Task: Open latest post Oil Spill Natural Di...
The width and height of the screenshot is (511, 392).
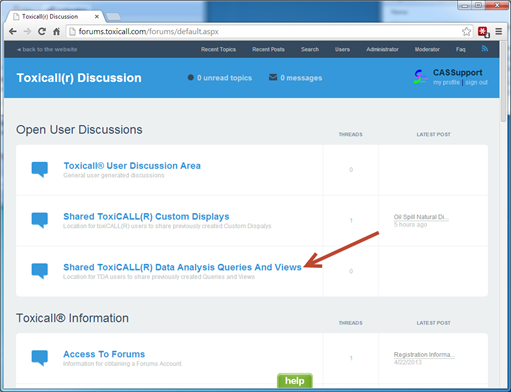Action: (x=421, y=217)
